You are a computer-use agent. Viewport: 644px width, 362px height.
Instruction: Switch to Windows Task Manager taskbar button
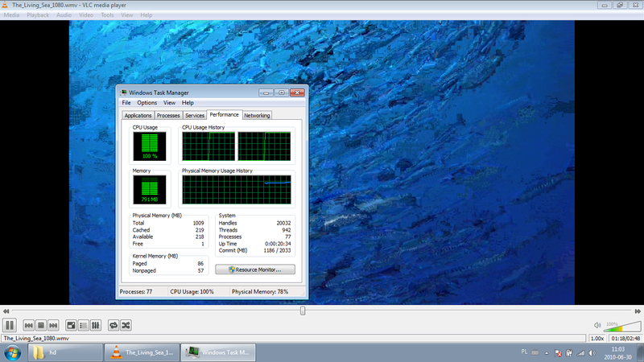pos(218,352)
